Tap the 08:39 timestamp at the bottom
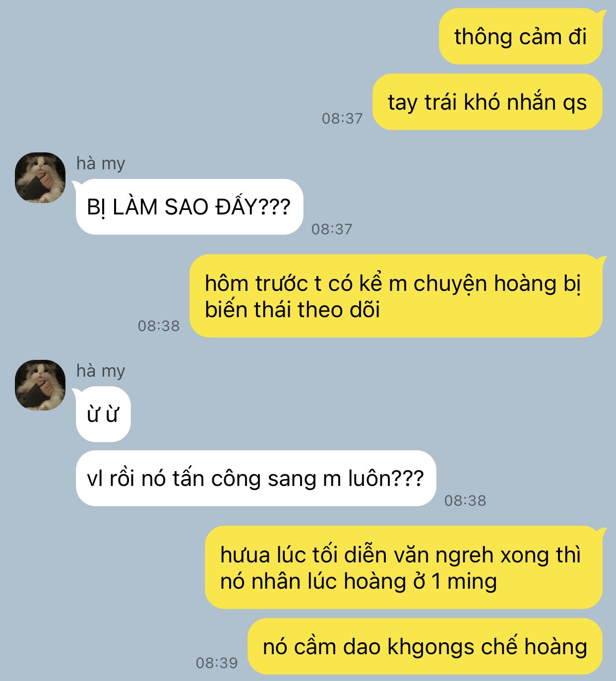The width and height of the screenshot is (616, 681). 217,663
